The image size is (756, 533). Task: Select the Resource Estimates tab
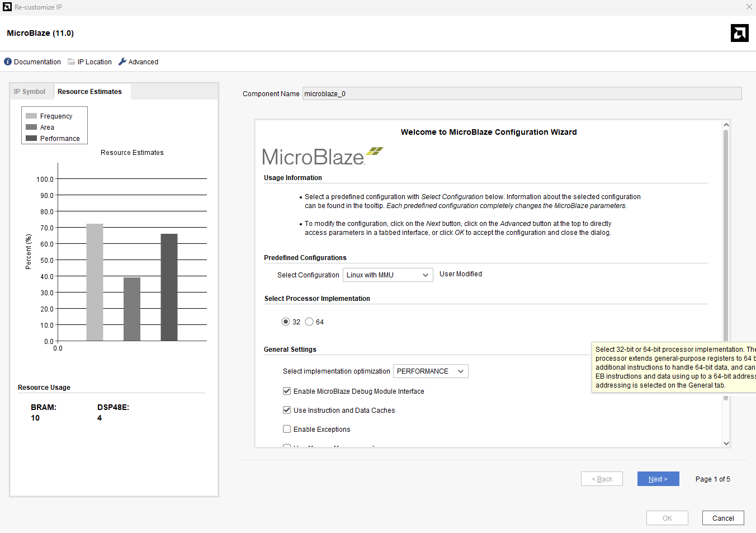89,92
